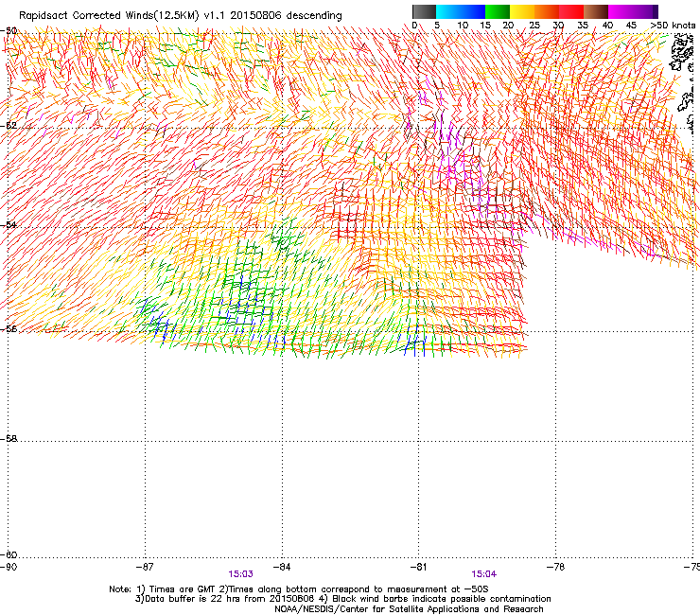Click the date '20150806 descending' in title
This screenshot has width=700, height=615.
click(287, 16)
